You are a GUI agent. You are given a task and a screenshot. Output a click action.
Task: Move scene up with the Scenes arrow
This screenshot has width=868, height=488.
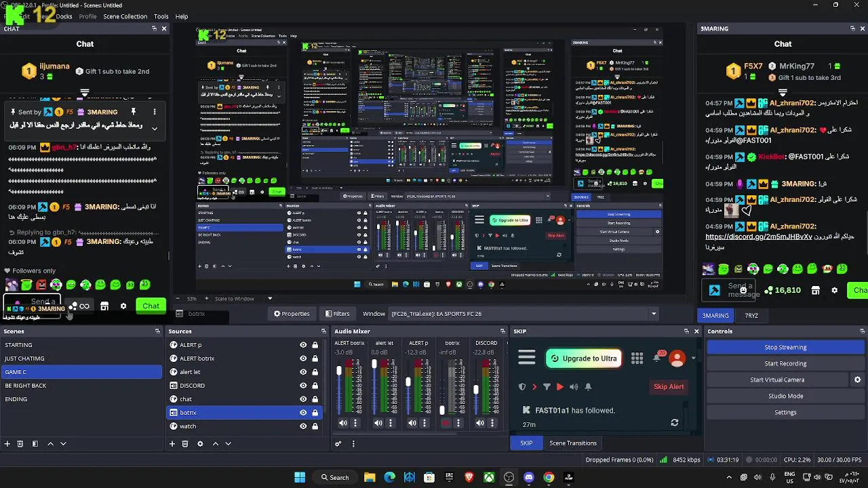(x=50, y=444)
